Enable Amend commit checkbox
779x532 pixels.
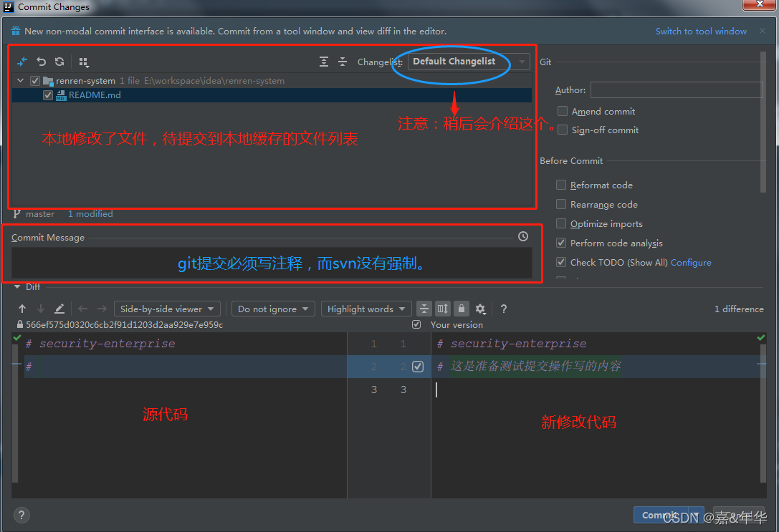click(563, 111)
